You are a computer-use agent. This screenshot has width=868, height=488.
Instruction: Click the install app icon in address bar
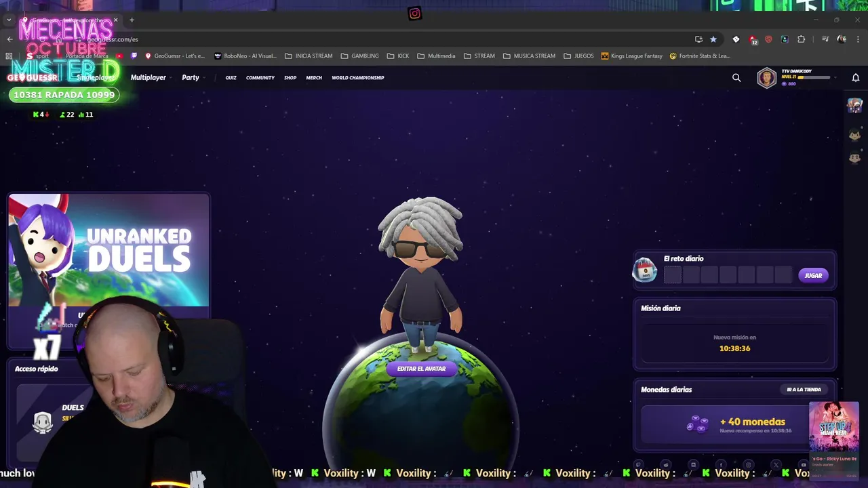(698, 39)
